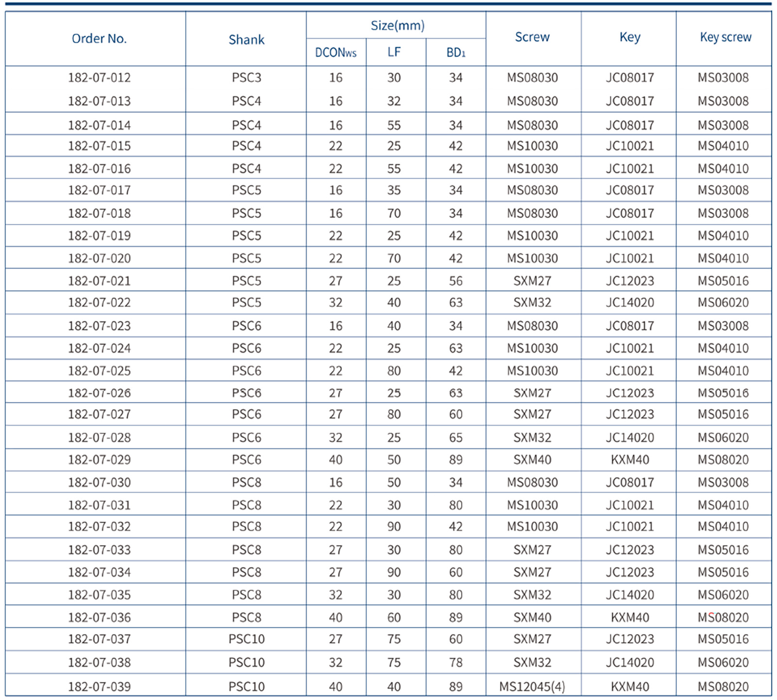Select order number 182-07-033
This screenshot has height=700, width=777.
pyautogui.click(x=99, y=550)
